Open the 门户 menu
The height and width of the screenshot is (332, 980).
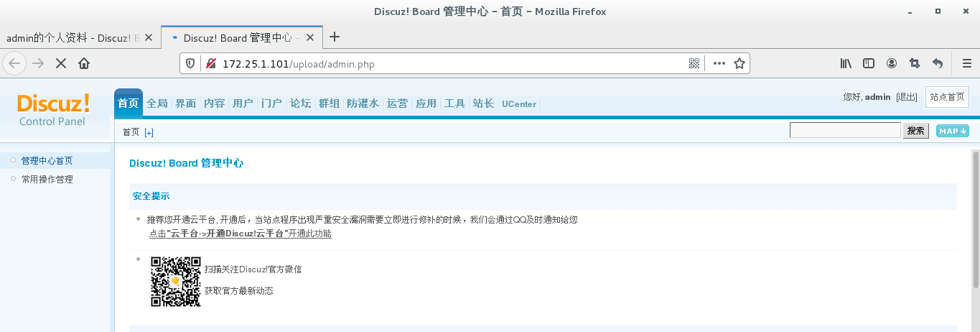[x=271, y=103]
